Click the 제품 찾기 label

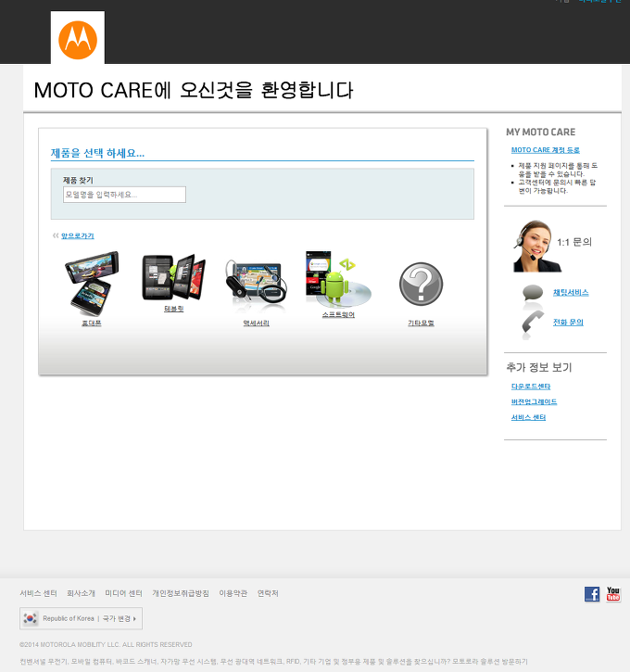[x=78, y=180]
